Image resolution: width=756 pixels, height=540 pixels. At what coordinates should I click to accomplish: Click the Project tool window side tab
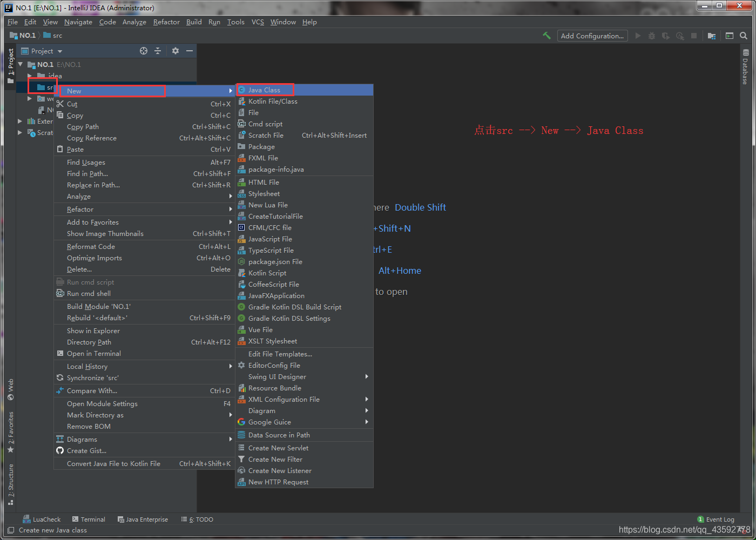11,65
